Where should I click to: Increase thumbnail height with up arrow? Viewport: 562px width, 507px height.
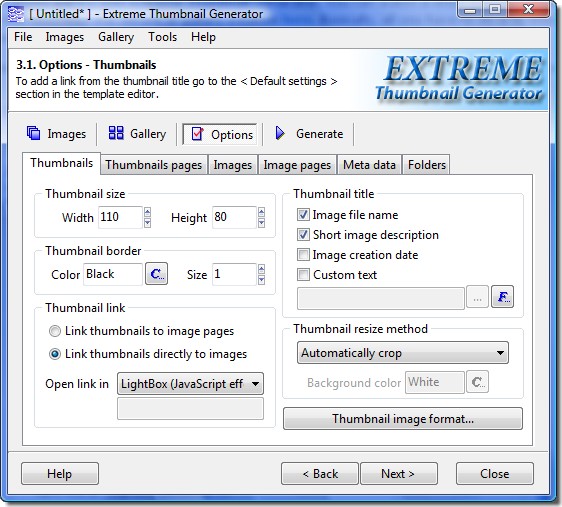(x=262, y=212)
